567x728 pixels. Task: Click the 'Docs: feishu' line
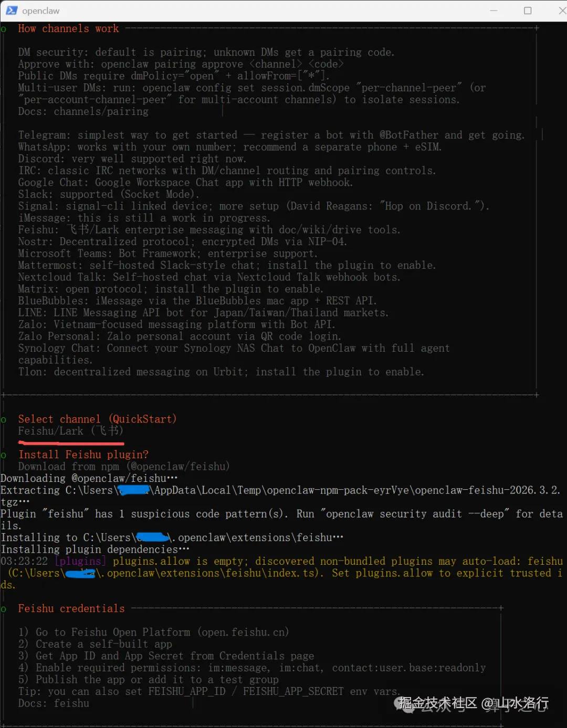(x=54, y=703)
